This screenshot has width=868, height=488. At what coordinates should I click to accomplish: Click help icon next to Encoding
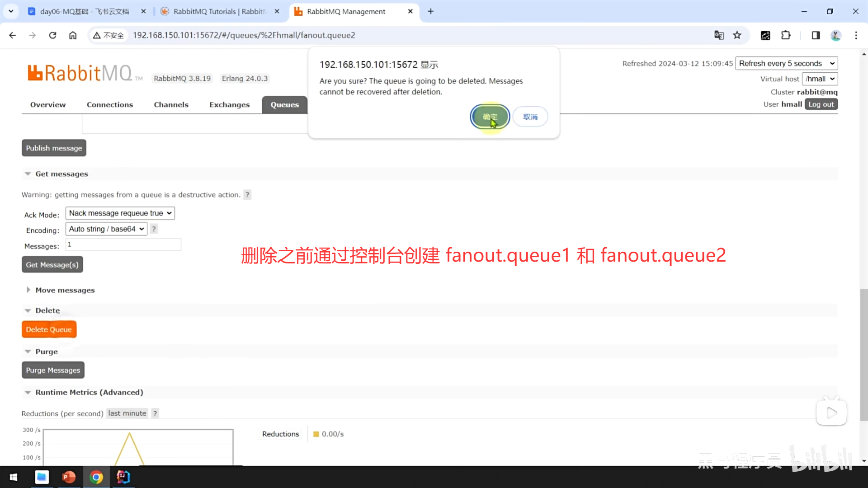[x=154, y=229]
